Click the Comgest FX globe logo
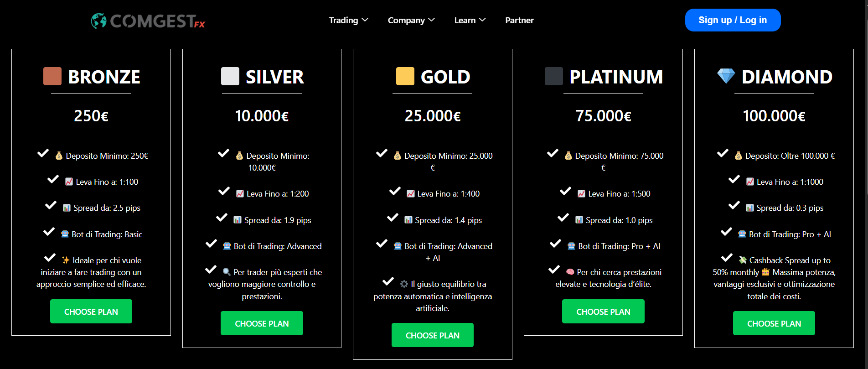Screen dimensions: 868x369 pos(98,21)
